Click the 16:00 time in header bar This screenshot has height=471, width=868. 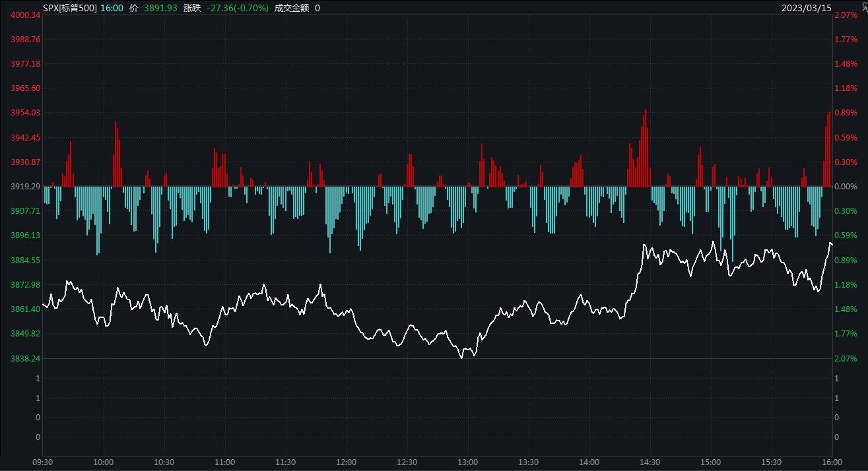coord(112,8)
